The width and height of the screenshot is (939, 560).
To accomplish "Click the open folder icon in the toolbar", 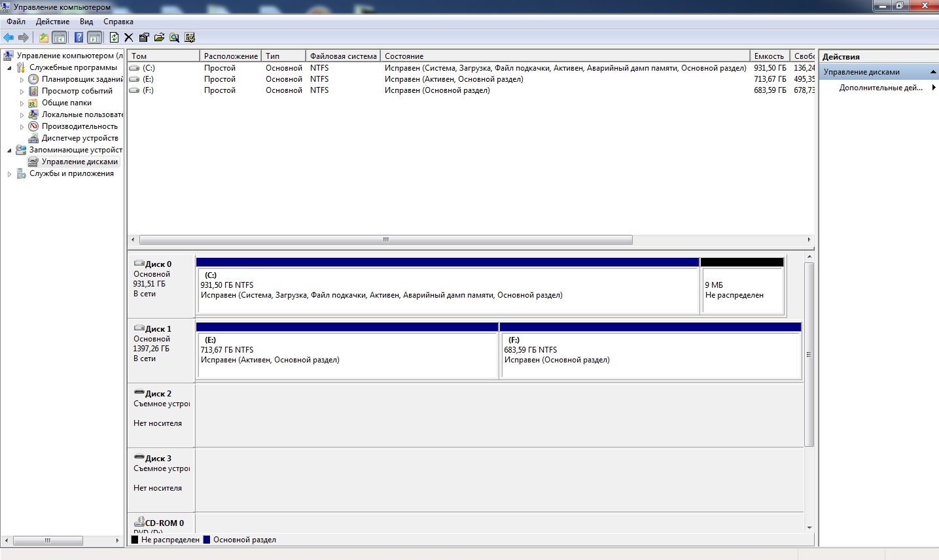I will click(x=159, y=37).
